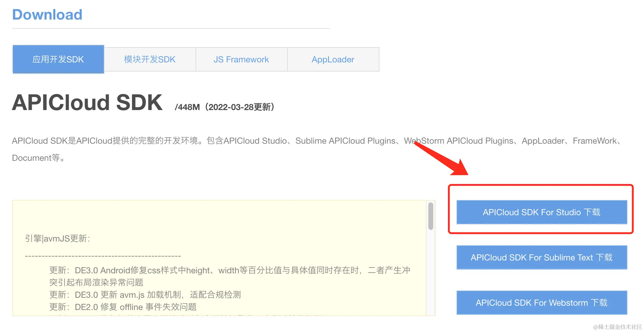The height and width of the screenshot is (332, 644).
Task: Click the avm.js 加载机制 update line
Action: (145, 295)
